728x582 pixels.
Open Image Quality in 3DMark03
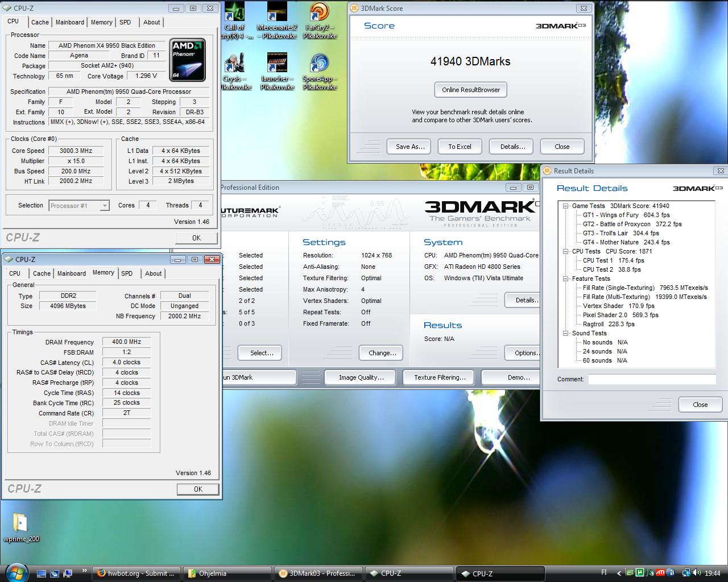[361, 377]
